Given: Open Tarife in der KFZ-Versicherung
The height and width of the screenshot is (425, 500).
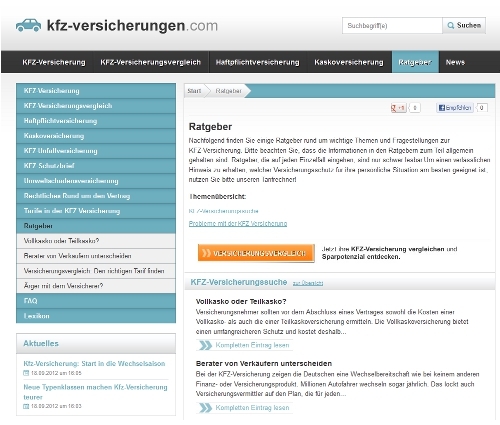Looking at the screenshot, I should point(96,211).
